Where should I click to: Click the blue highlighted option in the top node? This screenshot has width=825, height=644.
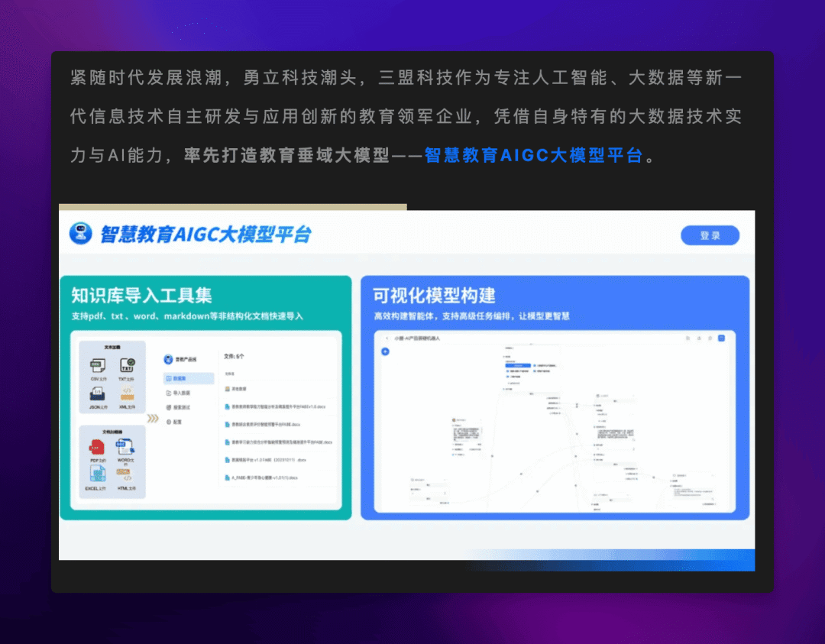518,365
